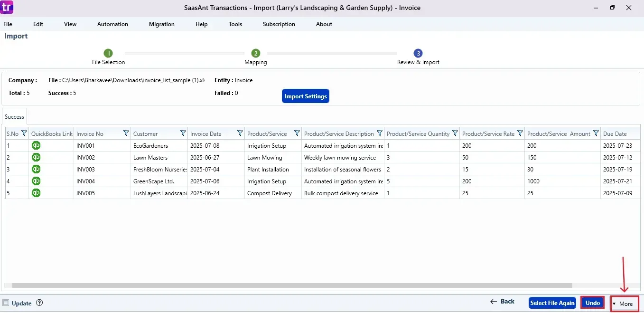The width and height of the screenshot is (644, 313).
Task: Expand the More dropdown button
Action: coord(624,304)
